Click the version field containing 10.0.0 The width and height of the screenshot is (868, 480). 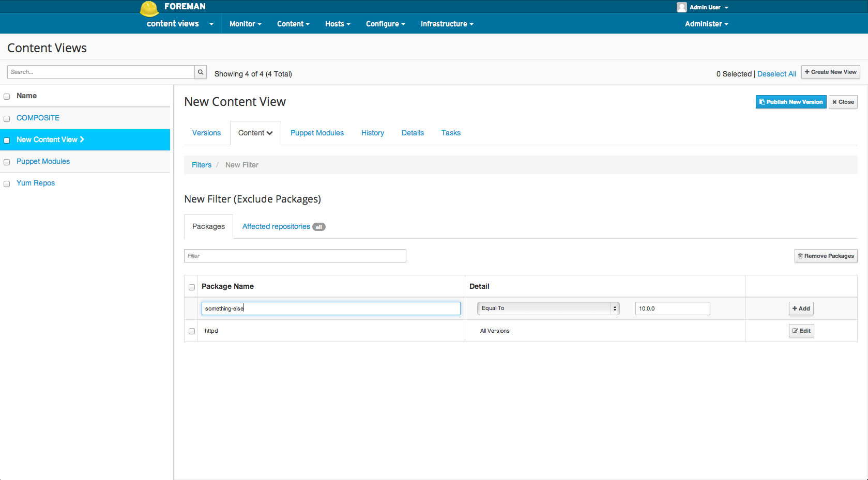click(x=672, y=308)
